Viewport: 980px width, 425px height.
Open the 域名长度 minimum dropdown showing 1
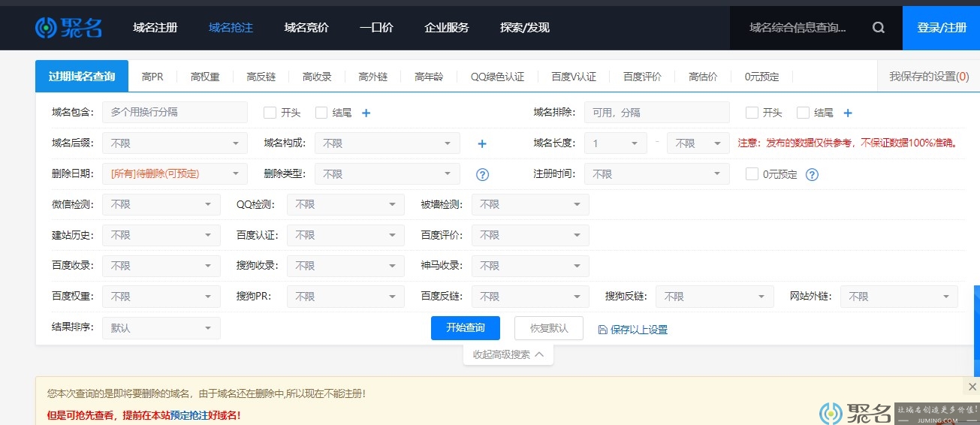(x=616, y=143)
